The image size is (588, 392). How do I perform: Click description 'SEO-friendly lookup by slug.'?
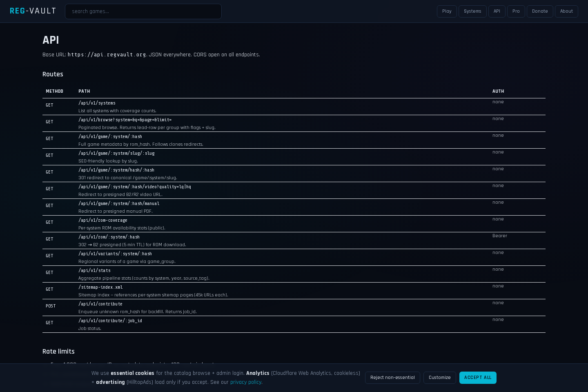click(x=108, y=161)
